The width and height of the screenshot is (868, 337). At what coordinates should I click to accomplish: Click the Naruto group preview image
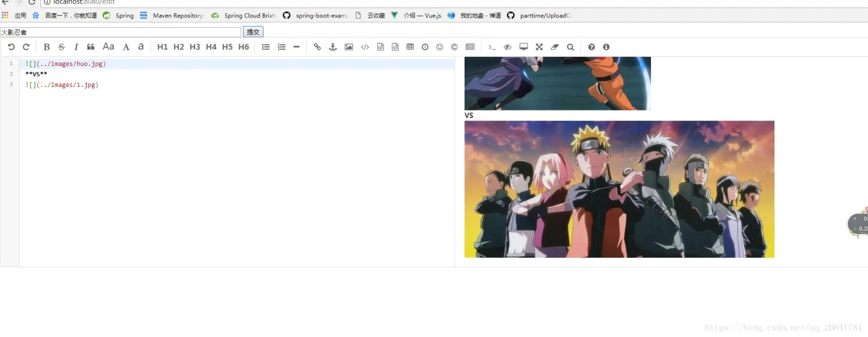pos(619,189)
